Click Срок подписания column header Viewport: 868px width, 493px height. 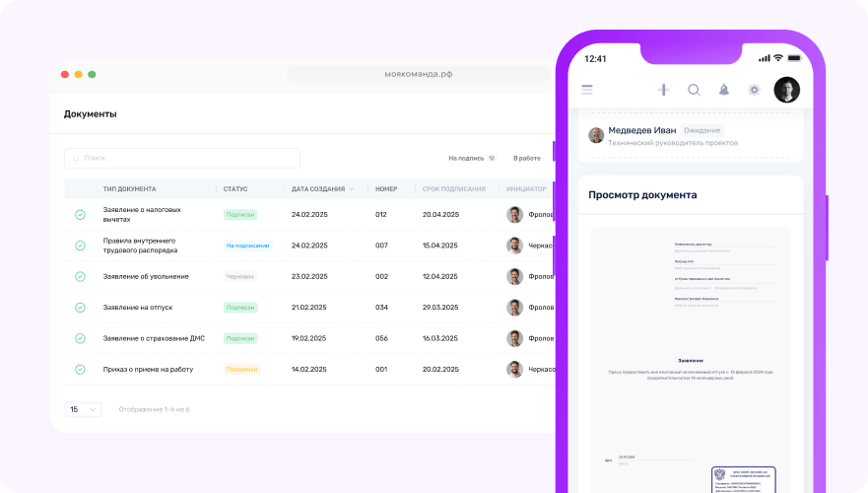pos(454,189)
